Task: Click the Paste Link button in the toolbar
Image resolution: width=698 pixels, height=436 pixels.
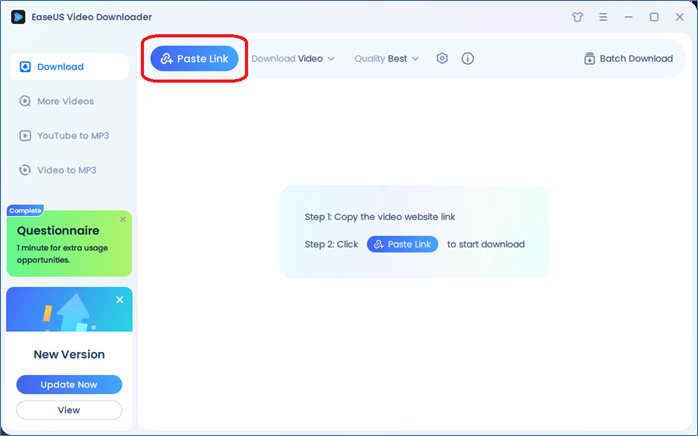Action: 194,58
